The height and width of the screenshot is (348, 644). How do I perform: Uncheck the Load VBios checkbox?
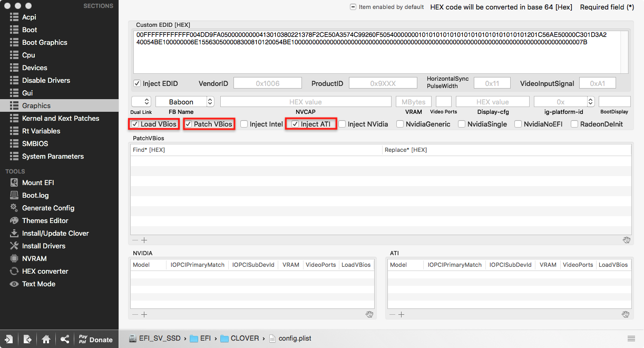(x=135, y=124)
